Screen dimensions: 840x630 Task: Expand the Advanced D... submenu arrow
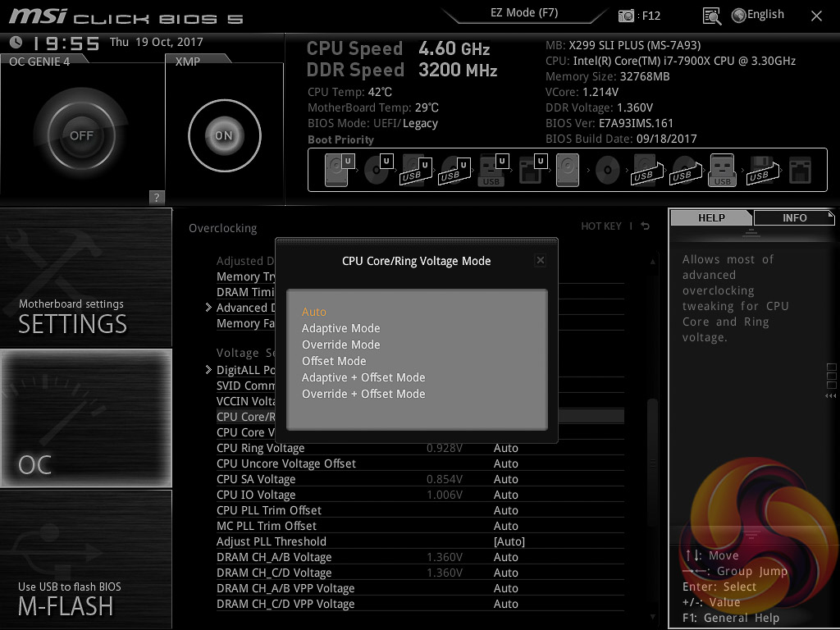(x=208, y=308)
